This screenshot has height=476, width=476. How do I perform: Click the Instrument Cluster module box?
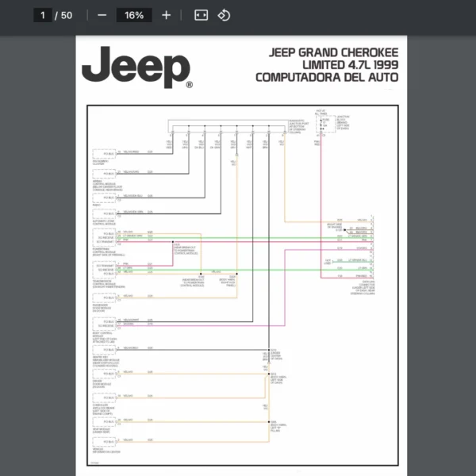coord(104,152)
